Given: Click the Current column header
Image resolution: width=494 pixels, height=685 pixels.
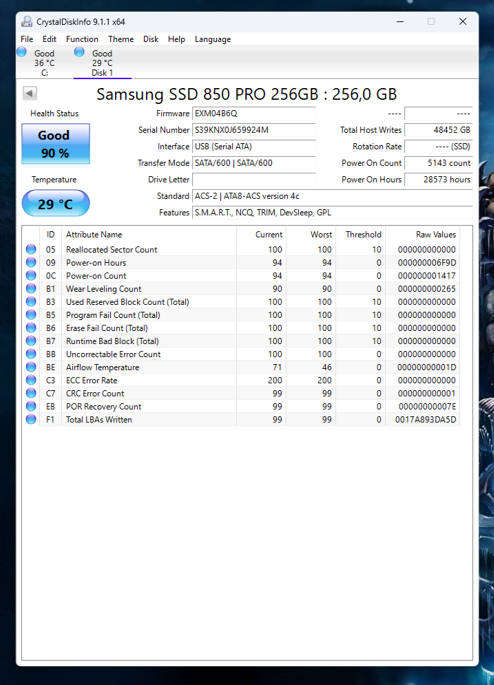Looking at the screenshot, I should pos(261,235).
